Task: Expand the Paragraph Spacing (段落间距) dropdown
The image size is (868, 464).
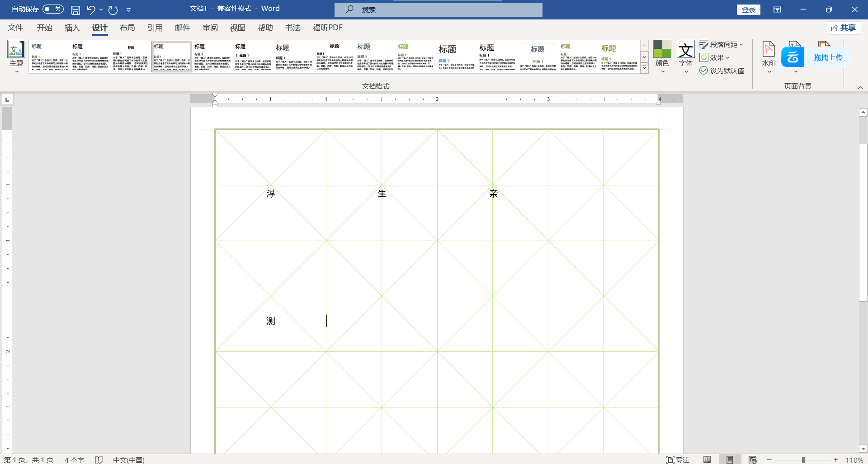Action: 722,44
